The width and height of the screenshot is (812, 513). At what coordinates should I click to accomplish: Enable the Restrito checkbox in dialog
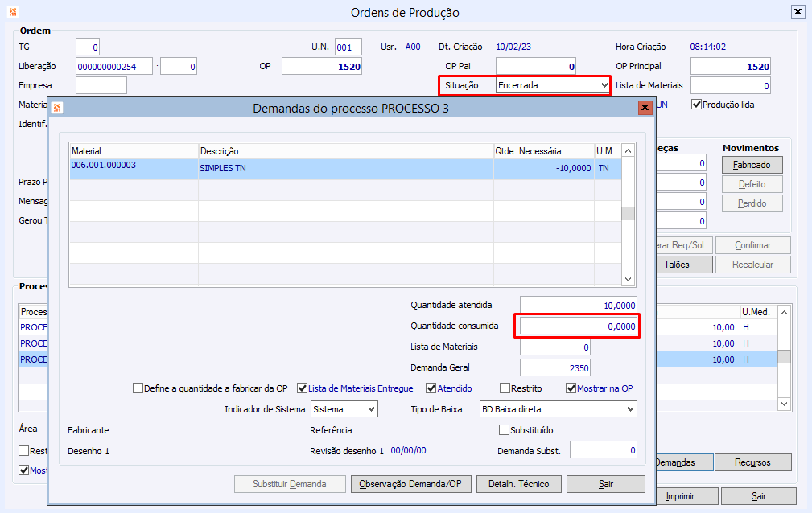505,388
